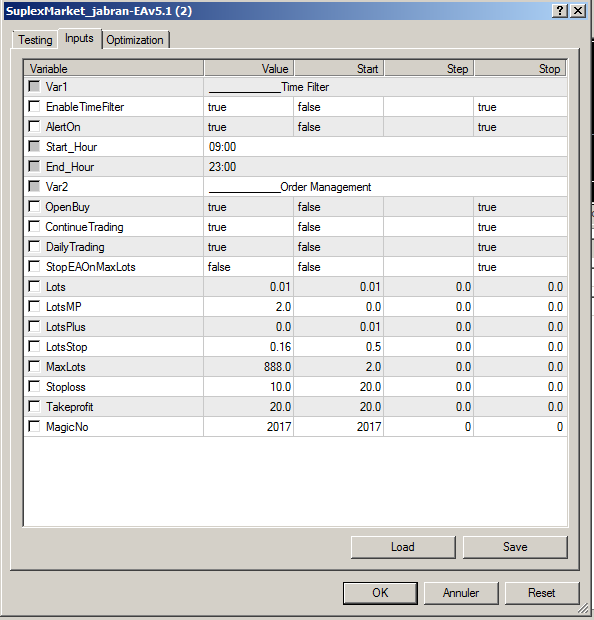Cancel with the Annuler button
Image resolution: width=594 pixels, height=620 pixels.
coord(461,593)
